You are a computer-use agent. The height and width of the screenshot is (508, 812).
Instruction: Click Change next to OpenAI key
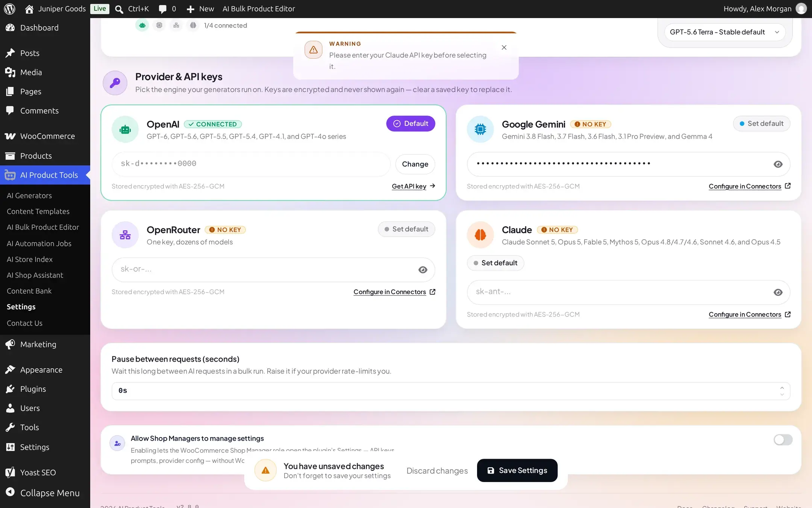[415, 164]
